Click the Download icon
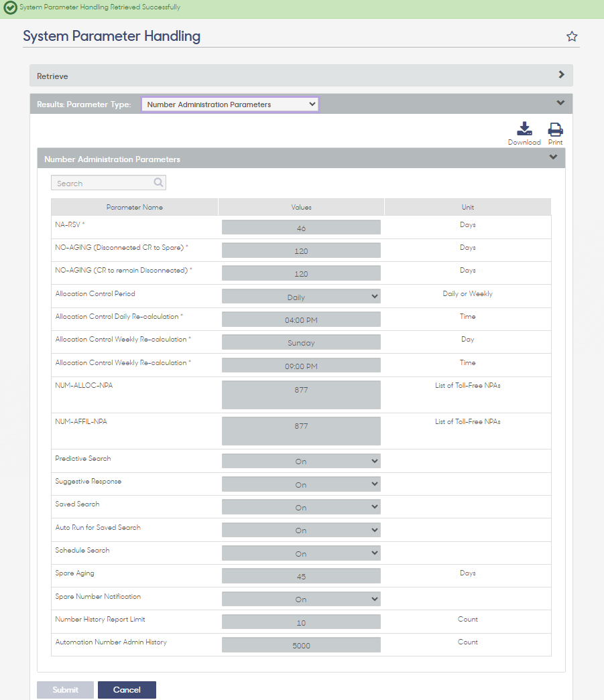Screen dimensions: 604x700 click(524, 129)
